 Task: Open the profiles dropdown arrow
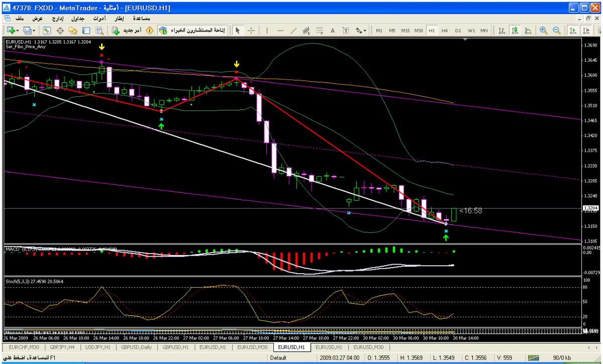click(34, 30)
